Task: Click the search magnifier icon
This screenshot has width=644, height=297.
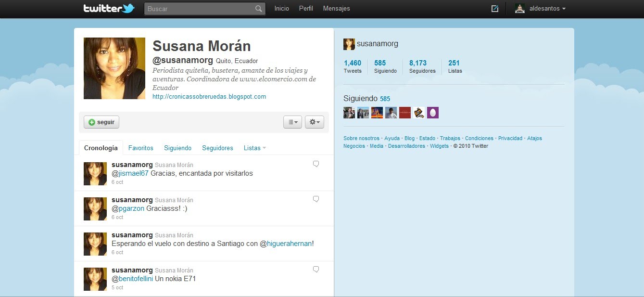Action: [x=259, y=9]
